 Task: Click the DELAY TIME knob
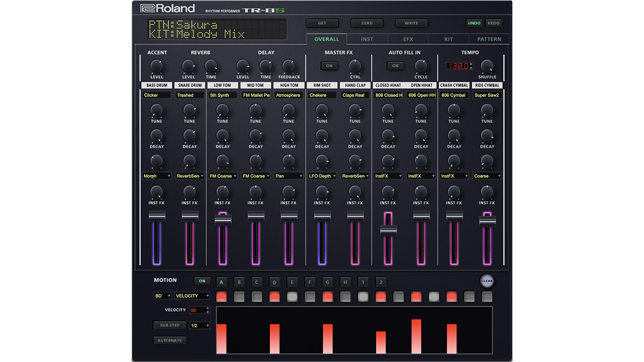pos(266,66)
